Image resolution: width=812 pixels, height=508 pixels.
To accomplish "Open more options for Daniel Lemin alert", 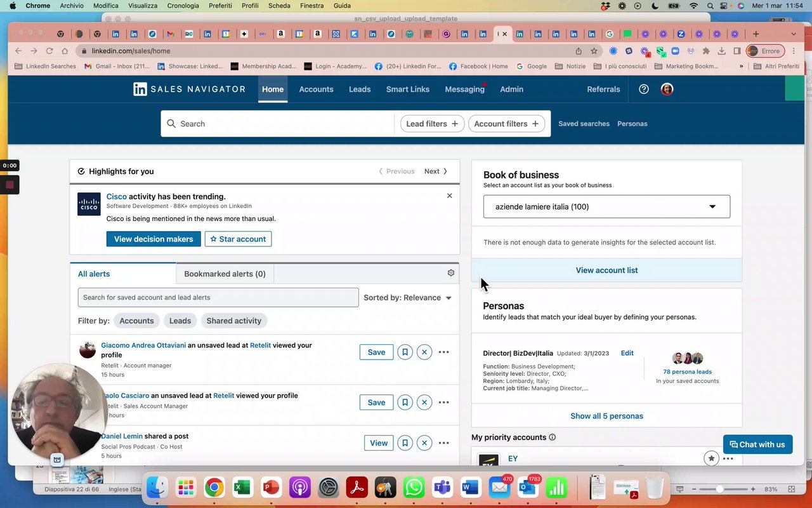I will point(444,443).
